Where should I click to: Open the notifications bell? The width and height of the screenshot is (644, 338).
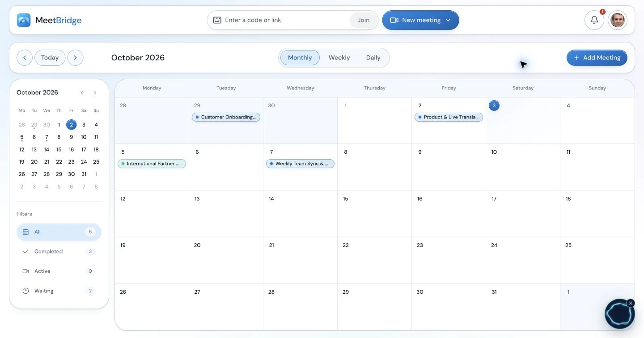(594, 20)
